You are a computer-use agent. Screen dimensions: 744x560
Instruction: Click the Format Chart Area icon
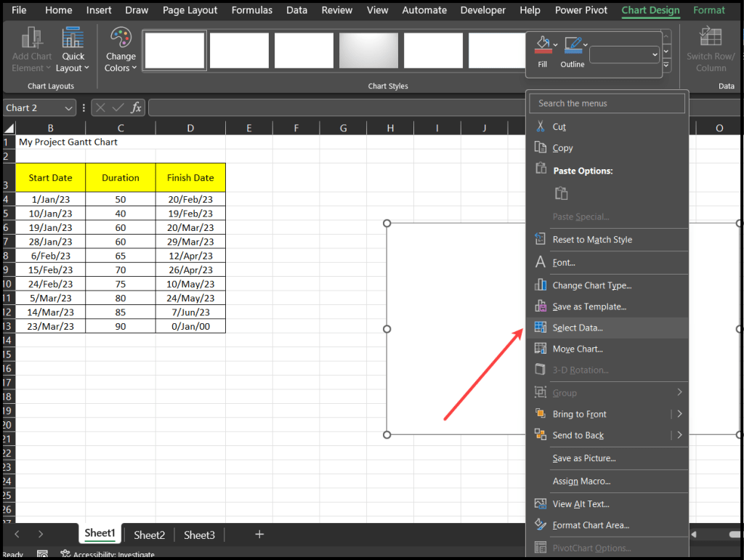pos(540,524)
